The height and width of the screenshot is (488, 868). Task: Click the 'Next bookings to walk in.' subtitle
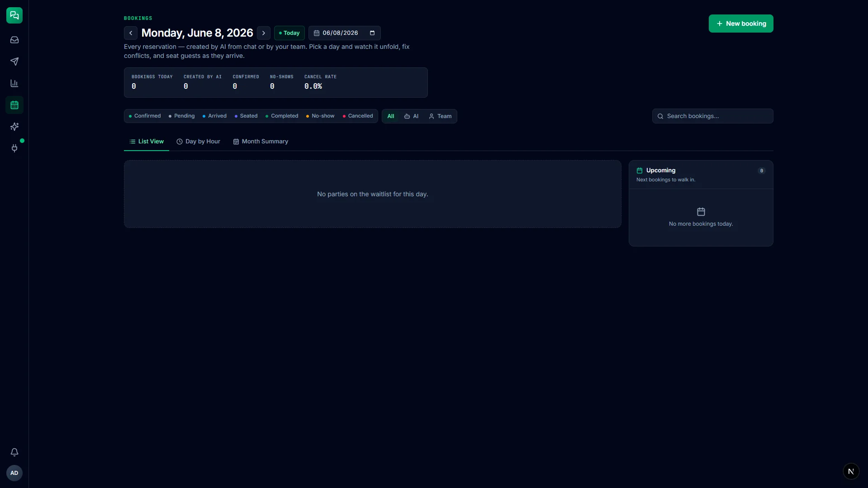666,180
